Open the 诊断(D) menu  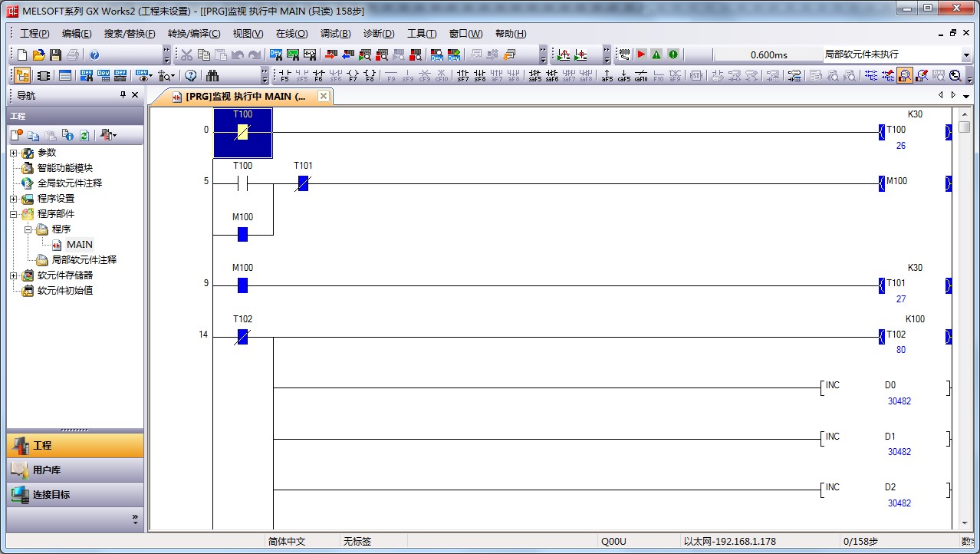[379, 34]
